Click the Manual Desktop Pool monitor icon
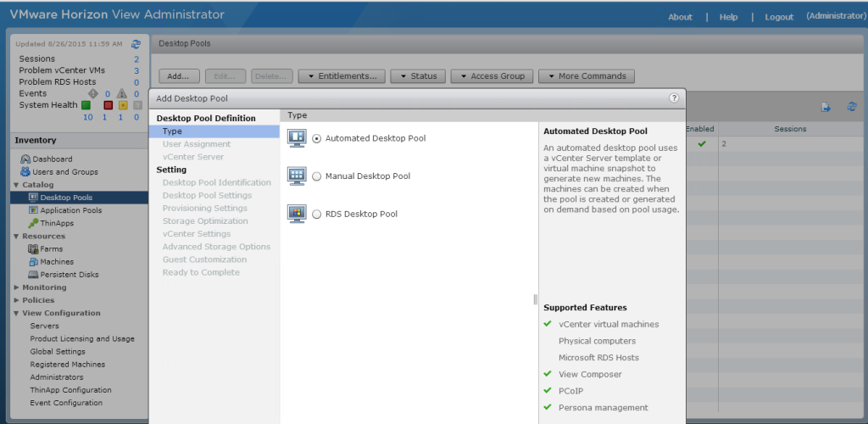868x424 pixels. [297, 176]
